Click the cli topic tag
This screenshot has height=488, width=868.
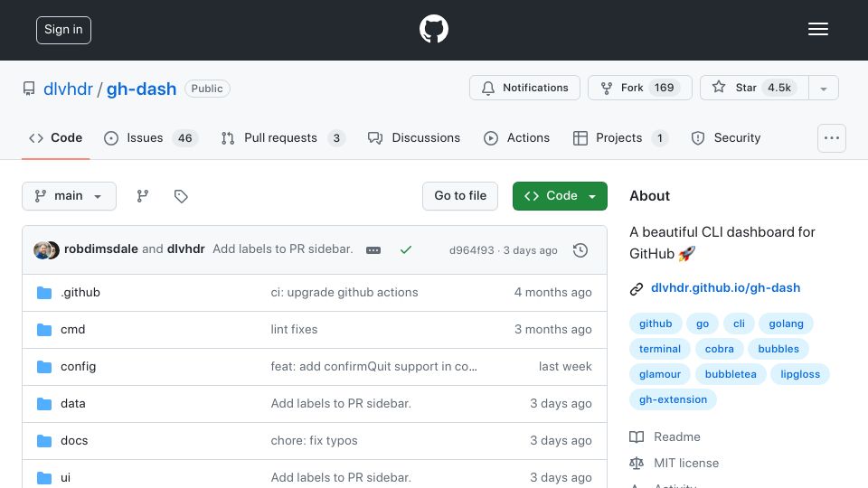tap(739, 324)
